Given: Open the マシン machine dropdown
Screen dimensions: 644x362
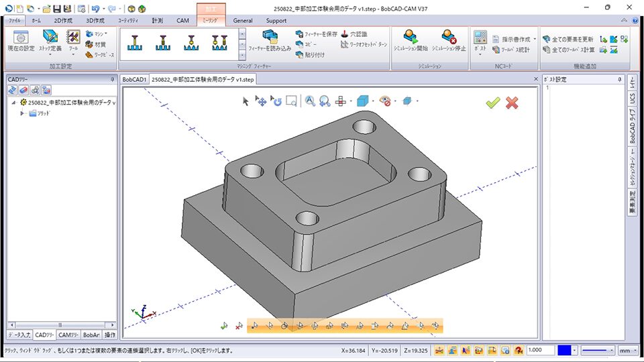Looking at the screenshot, I should point(97,34).
